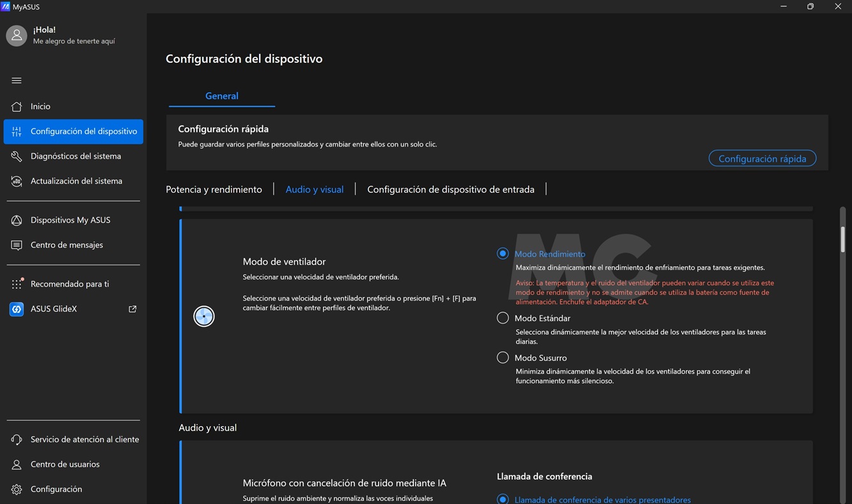Click Recomendado para ti grid icon

tap(17, 285)
